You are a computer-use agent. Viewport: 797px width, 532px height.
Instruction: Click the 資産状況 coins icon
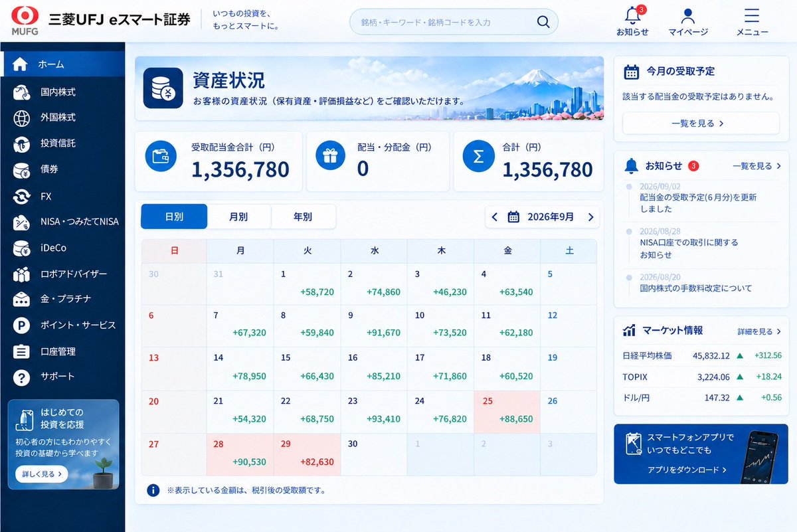pos(163,88)
